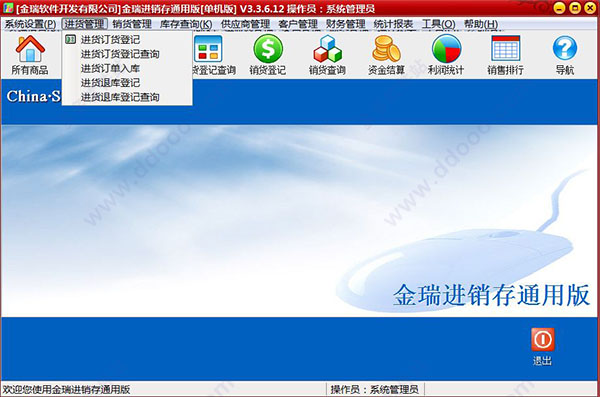Viewport: 600px width, 397px height.
Task: Close the open 进货管理 menu
Action: 84,24
